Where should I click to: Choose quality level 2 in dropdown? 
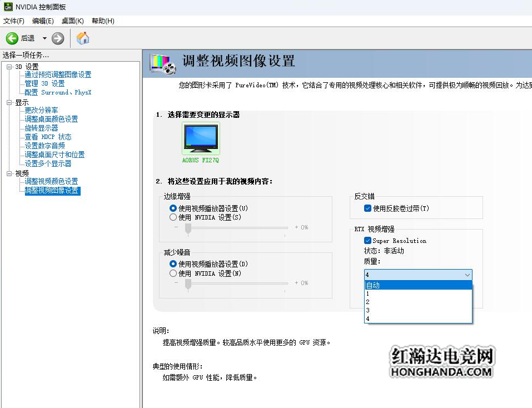coord(418,302)
